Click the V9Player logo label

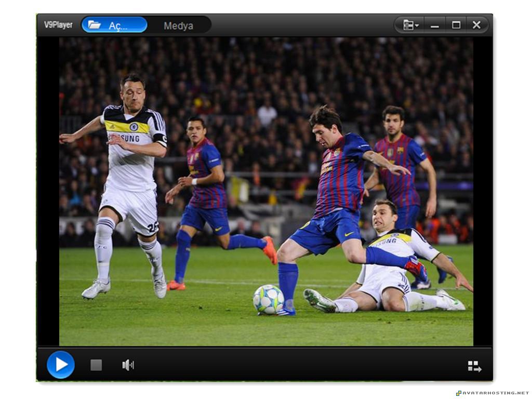pos(59,24)
